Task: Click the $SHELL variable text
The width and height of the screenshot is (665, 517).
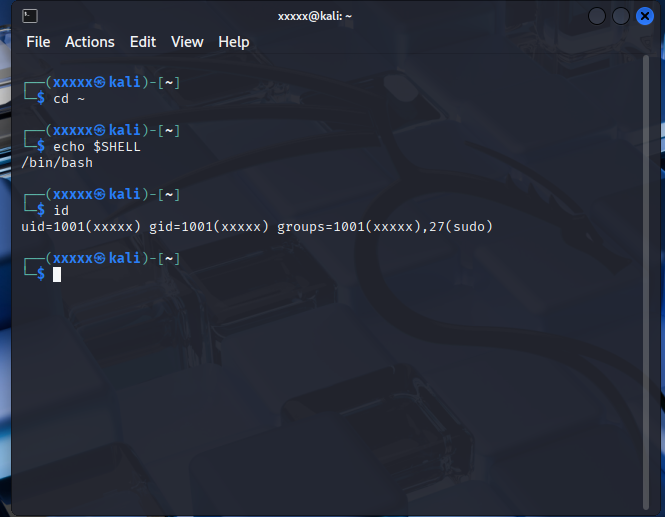Action: 117,146
